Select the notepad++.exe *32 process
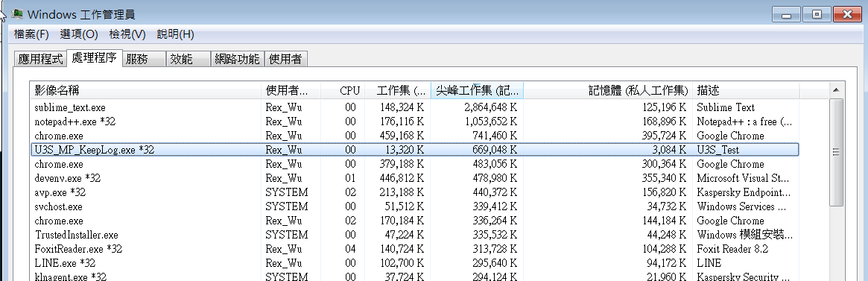Image resolution: width=868 pixels, height=281 pixels. tap(414, 121)
